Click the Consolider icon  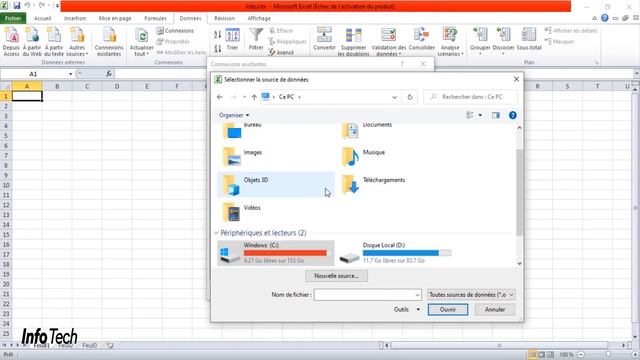tap(422, 40)
